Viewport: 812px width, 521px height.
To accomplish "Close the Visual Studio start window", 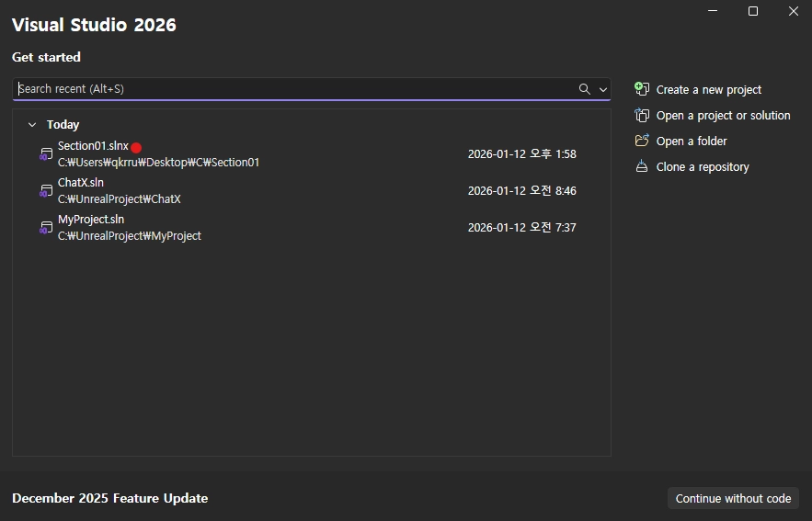I will tap(794, 11).
